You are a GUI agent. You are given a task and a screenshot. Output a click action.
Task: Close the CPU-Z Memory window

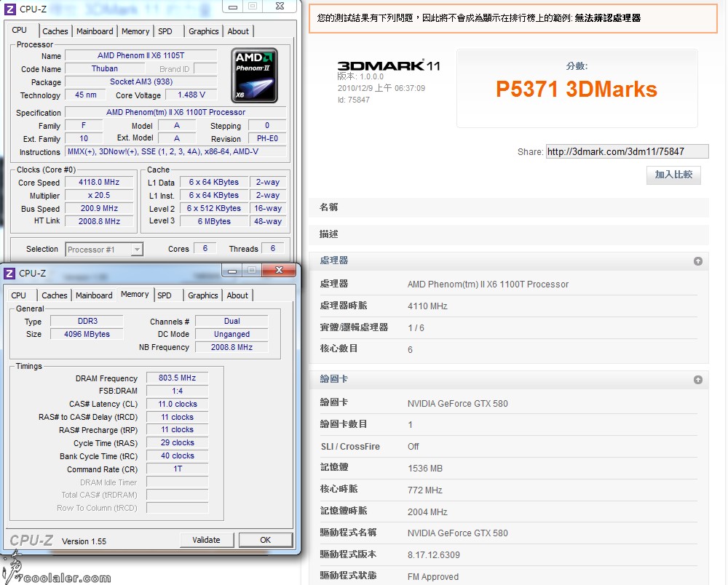tap(279, 271)
